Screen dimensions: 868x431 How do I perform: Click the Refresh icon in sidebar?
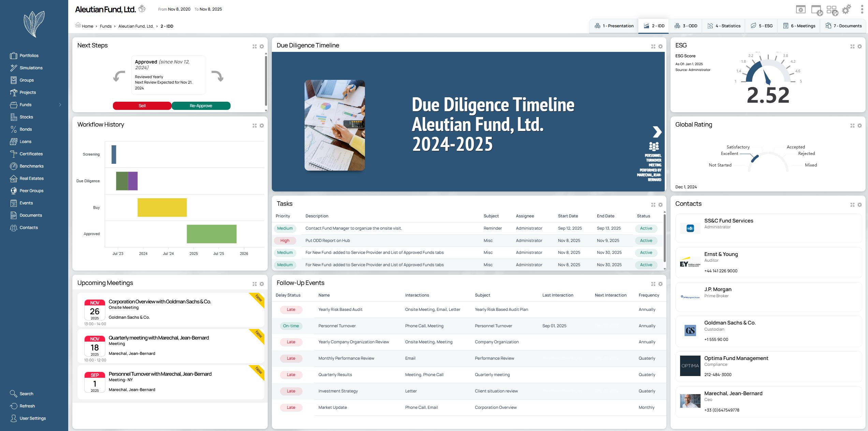(14, 406)
